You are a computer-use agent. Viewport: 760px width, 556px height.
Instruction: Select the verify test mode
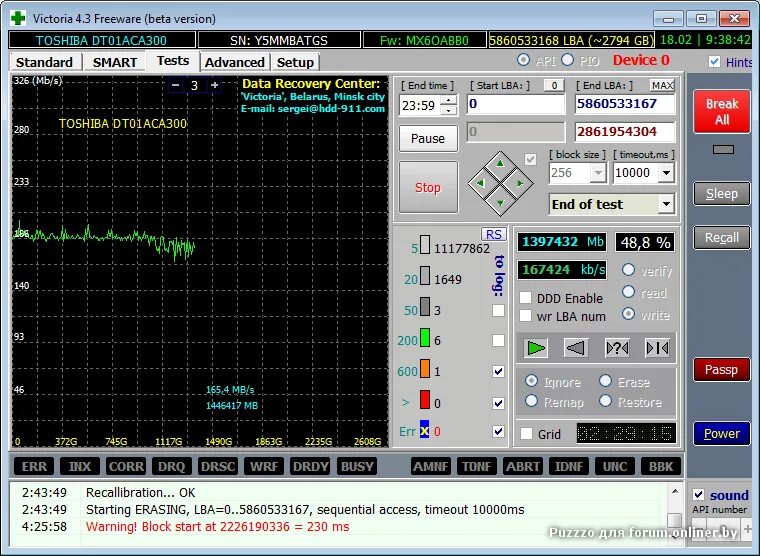click(629, 270)
